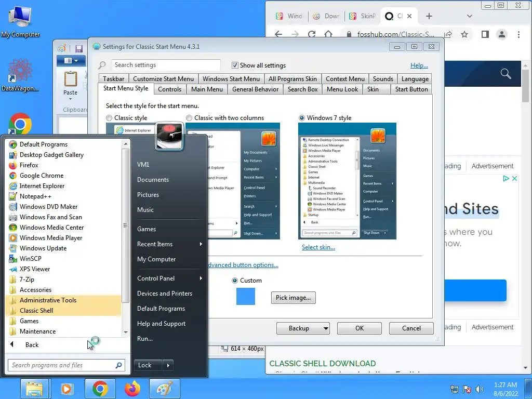Open the Help link in settings

click(419, 65)
